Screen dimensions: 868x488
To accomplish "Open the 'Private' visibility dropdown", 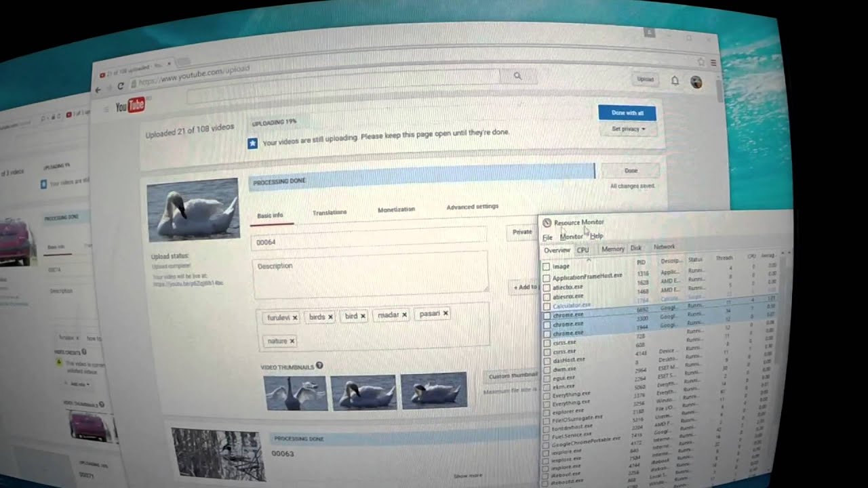I will [x=522, y=232].
